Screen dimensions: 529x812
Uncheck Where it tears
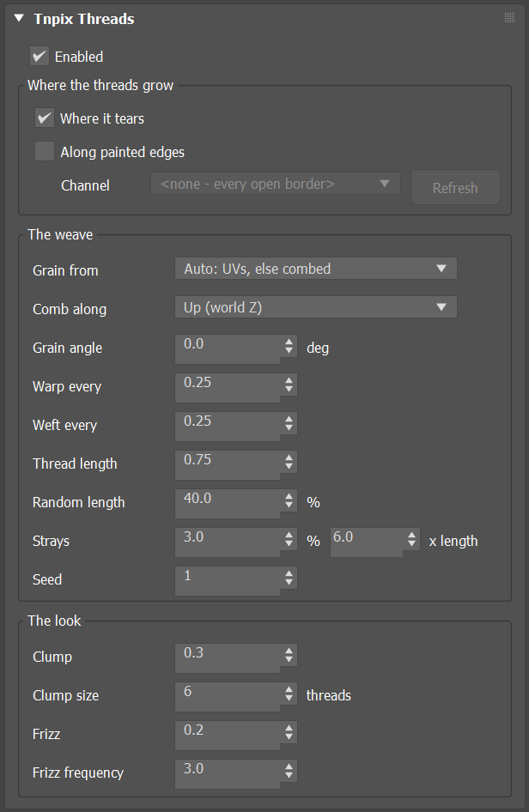tap(45, 118)
